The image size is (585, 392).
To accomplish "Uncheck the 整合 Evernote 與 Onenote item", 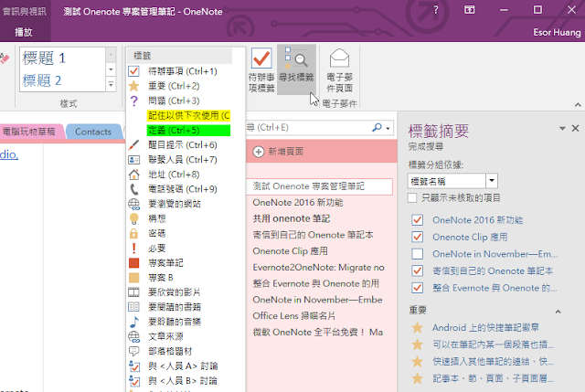I will click(417, 288).
